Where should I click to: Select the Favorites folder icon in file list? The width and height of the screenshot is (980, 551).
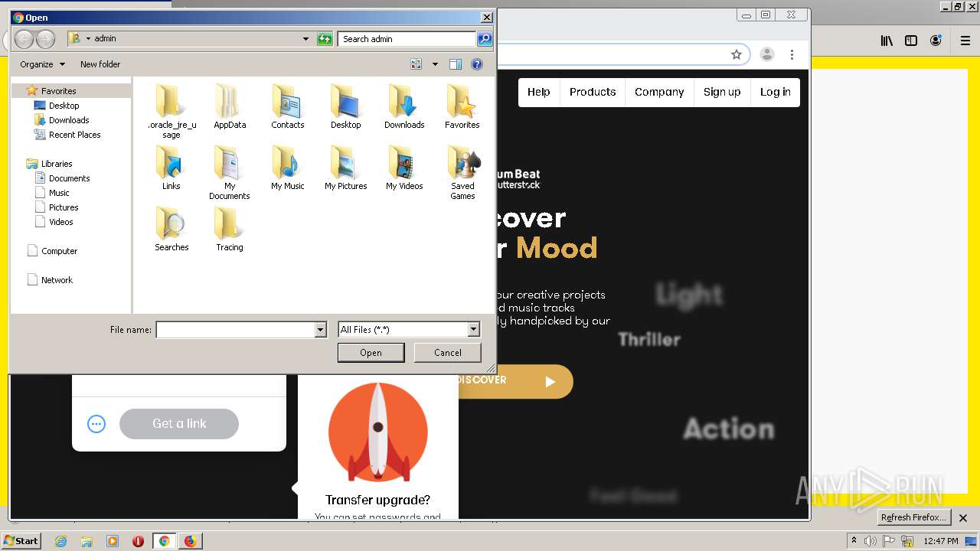click(x=462, y=106)
